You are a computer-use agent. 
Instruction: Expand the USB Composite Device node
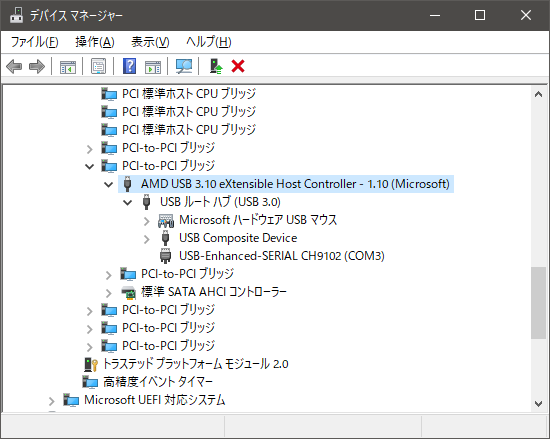coord(147,239)
